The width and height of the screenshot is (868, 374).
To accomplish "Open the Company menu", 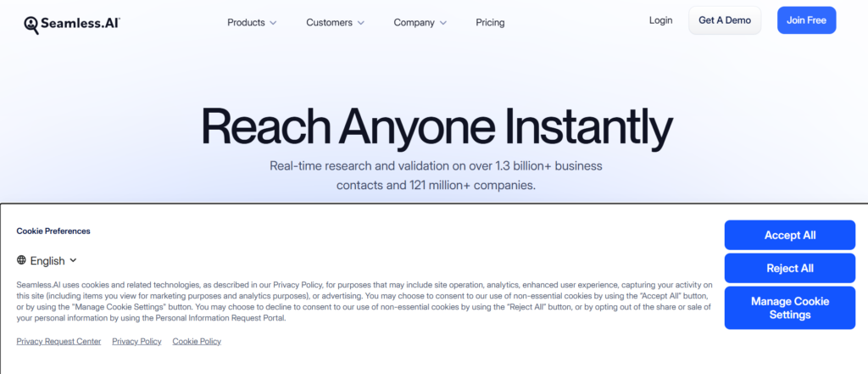I will (x=414, y=23).
